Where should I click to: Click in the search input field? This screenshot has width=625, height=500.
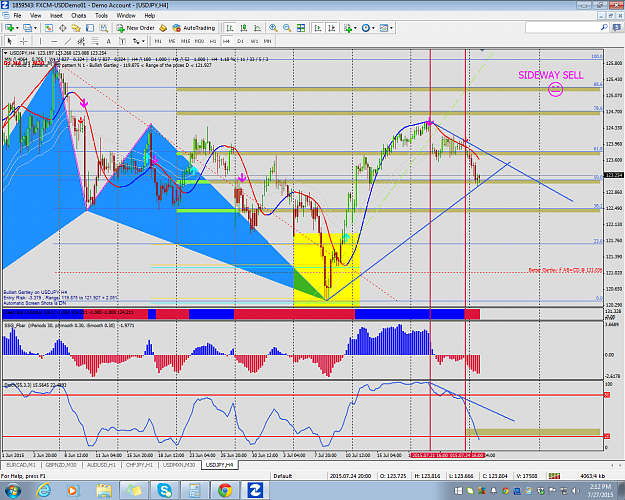pos(563,28)
